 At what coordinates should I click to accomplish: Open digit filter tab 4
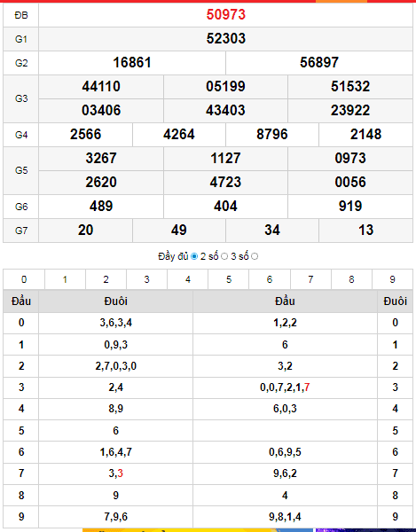pos(188,279)
